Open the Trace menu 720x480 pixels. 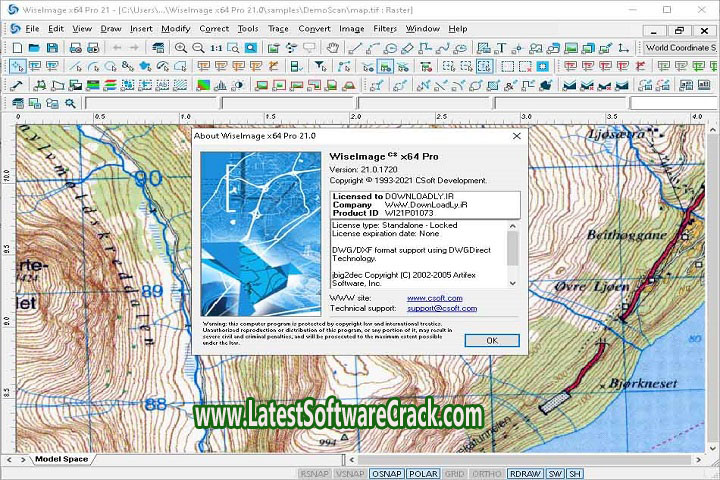point(278,29)
